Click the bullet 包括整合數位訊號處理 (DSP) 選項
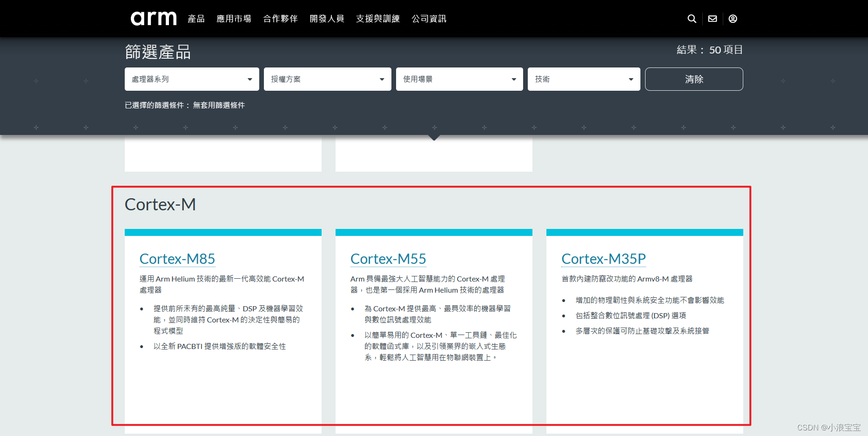Screen dimensions: 868x436 (631, 315)
